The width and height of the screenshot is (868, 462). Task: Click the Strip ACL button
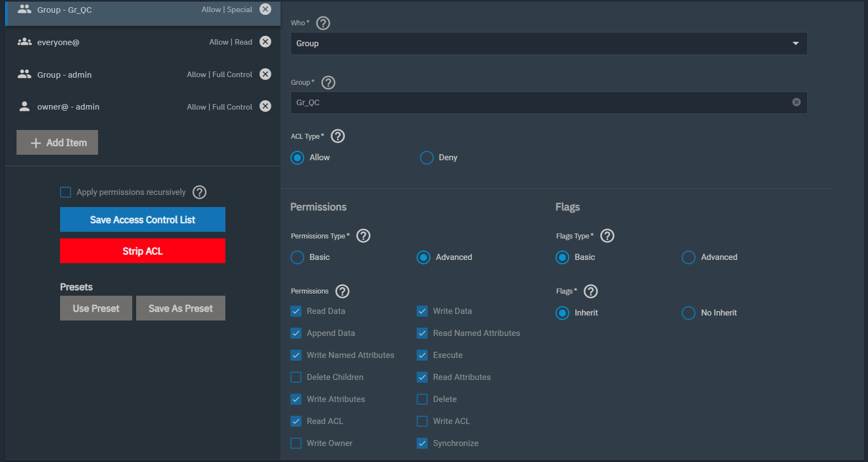[143, 251]
